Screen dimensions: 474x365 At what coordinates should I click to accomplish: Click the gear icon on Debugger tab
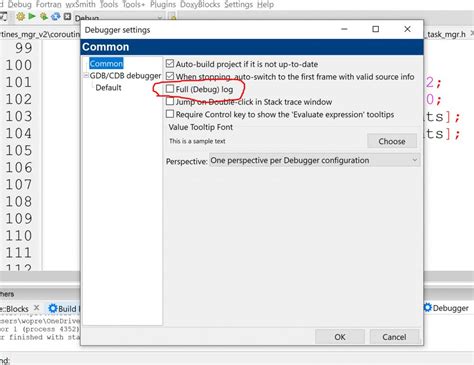point(428,307)
